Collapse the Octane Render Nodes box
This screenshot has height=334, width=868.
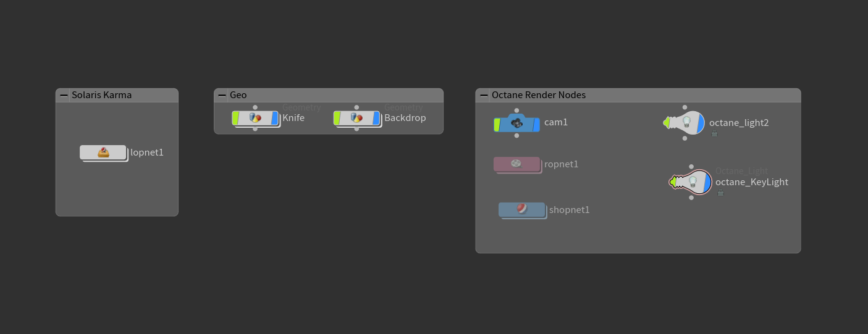pyautogui.click(x=484, y=95)
